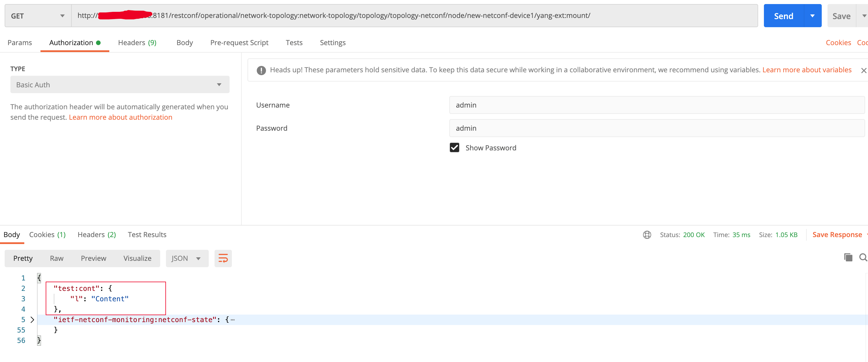Open the GET method dropdown
The width and height of the screenshot is (868, 362).
pyautogui.click(x=38, y=16)
